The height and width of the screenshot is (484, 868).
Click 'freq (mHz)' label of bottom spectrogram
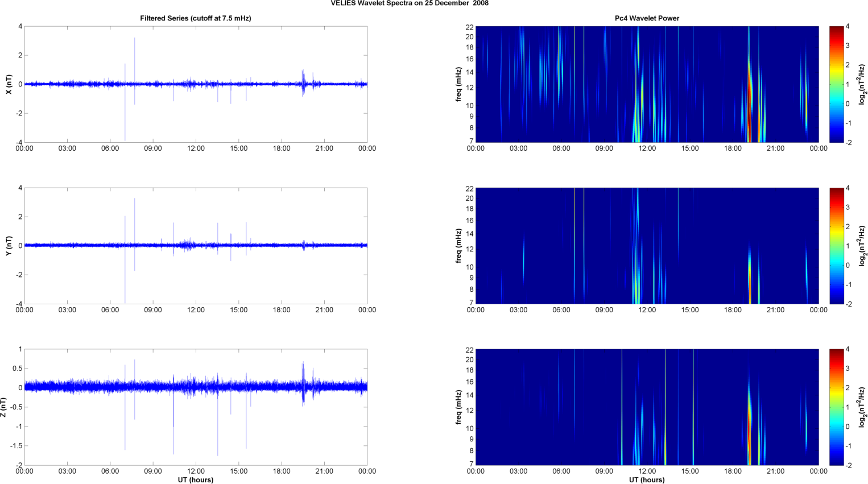[458, 407]
